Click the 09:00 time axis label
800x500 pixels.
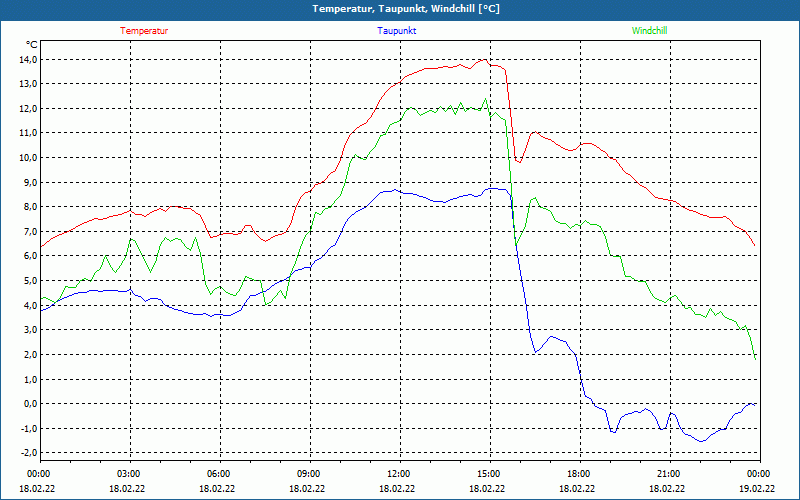310,474
